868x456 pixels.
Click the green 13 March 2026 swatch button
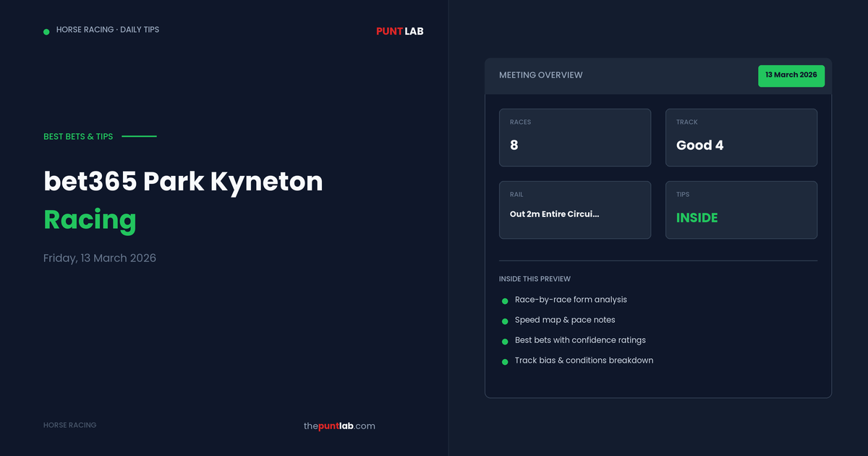point(791,75)
